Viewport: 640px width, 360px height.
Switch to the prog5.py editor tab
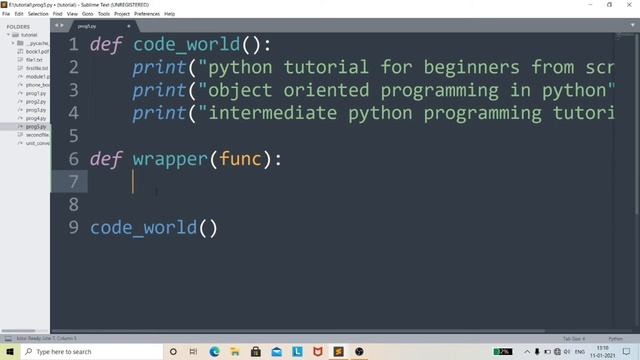click(87, 26)
